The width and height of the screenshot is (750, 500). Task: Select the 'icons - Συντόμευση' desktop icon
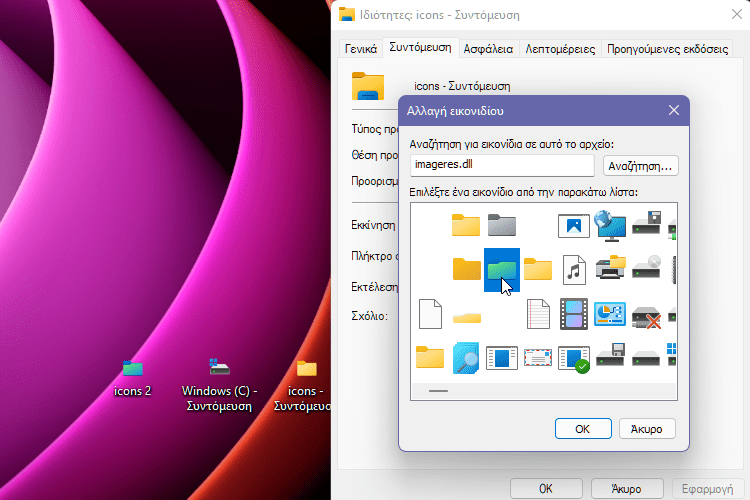coord(303,386)
